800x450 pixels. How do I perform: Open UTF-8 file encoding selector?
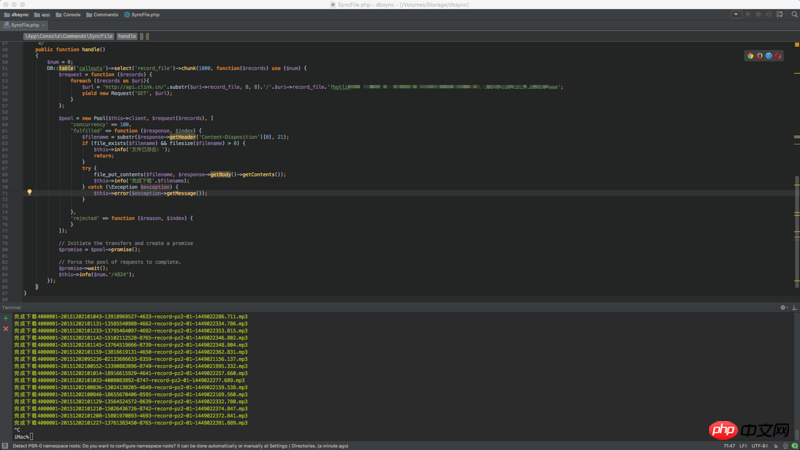(x=759, y=446)
